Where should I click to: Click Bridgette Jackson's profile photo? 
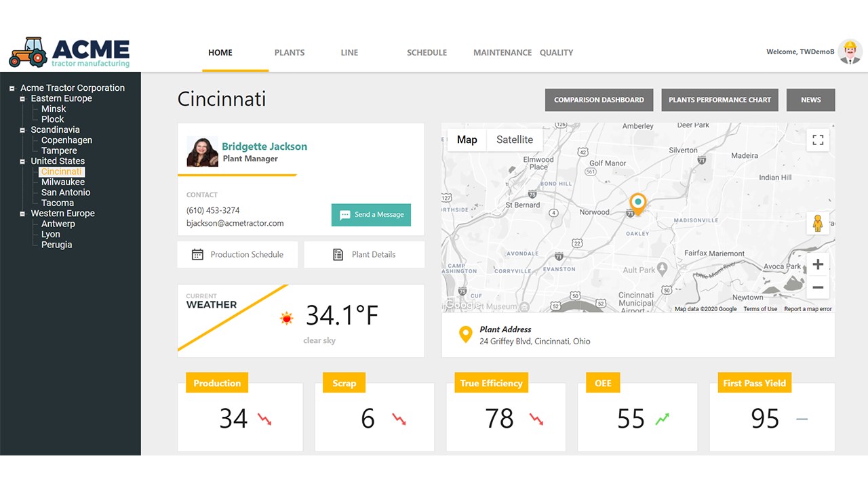(x=202, y=152)
